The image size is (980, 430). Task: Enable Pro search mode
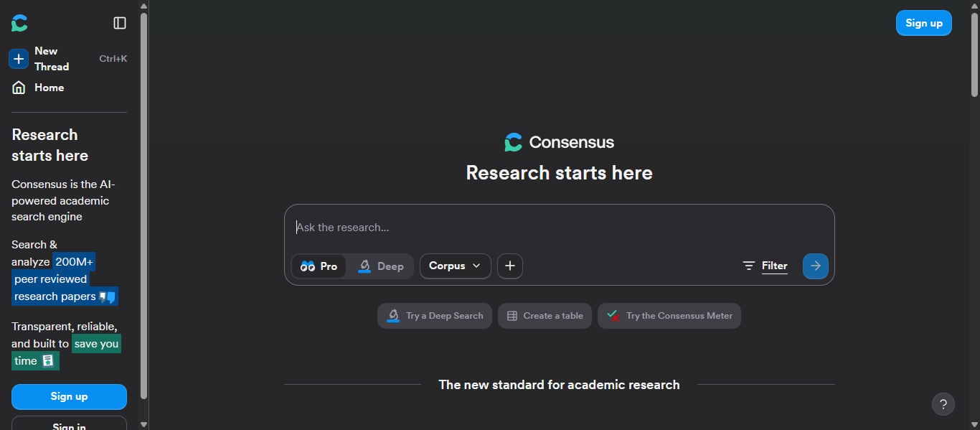pyautogui.click(x=319, y=266)
